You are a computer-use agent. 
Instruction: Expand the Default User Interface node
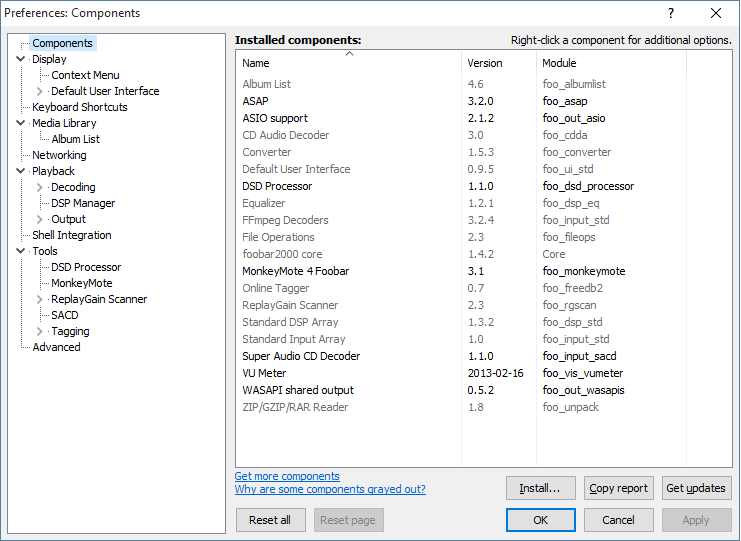[x=40, y=91]
